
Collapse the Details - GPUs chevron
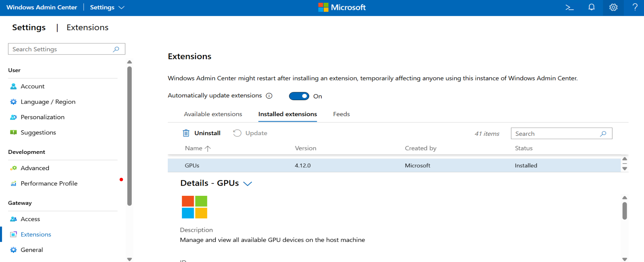click(247, 183)
